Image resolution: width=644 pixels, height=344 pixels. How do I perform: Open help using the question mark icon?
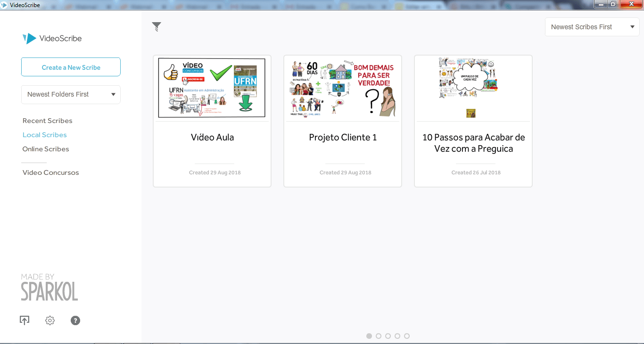pyautogui.click(x=75, y=320)
